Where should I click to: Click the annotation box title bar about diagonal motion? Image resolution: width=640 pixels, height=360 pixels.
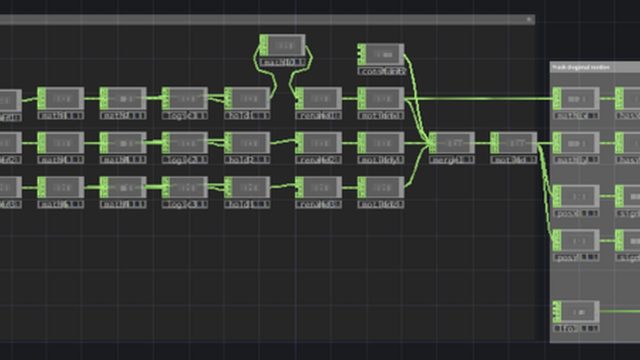(595, 67)
